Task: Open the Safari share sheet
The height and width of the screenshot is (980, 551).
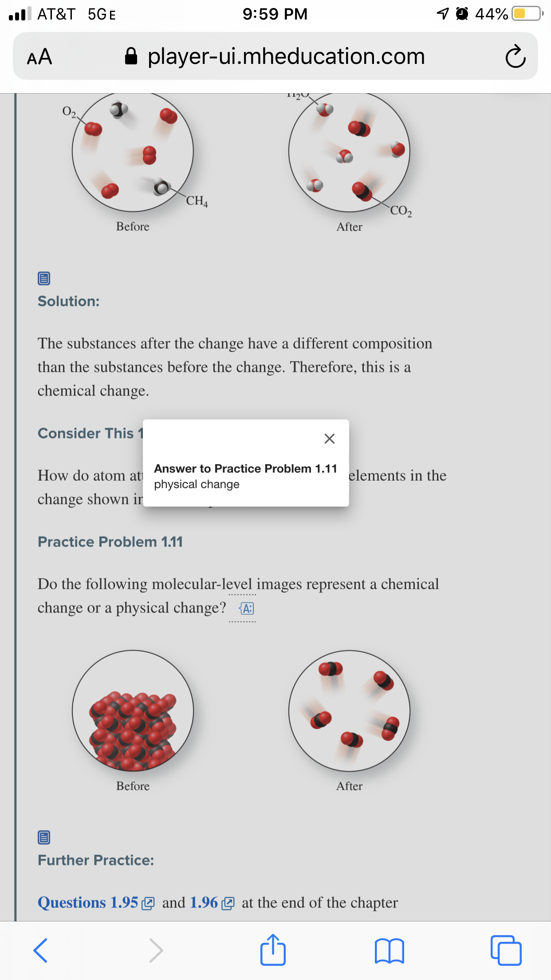Action: (x=273, y=949)
